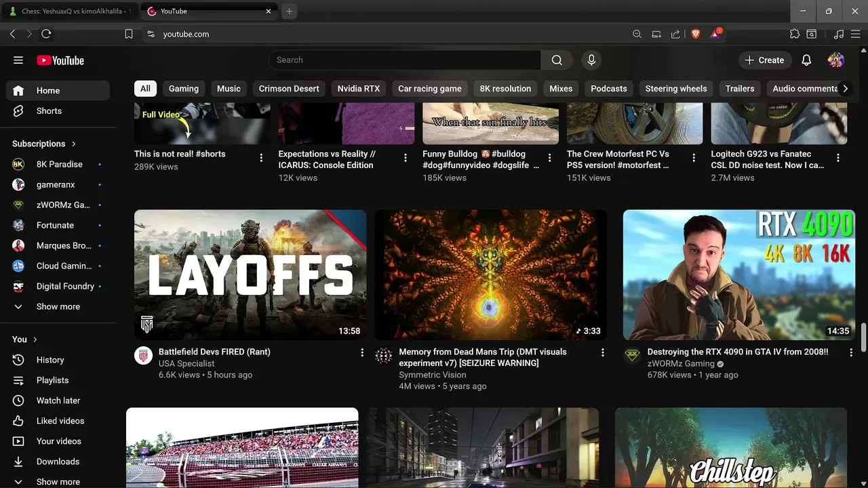Click the zWORMz Gaming channel avatar under video

(632, 355)
